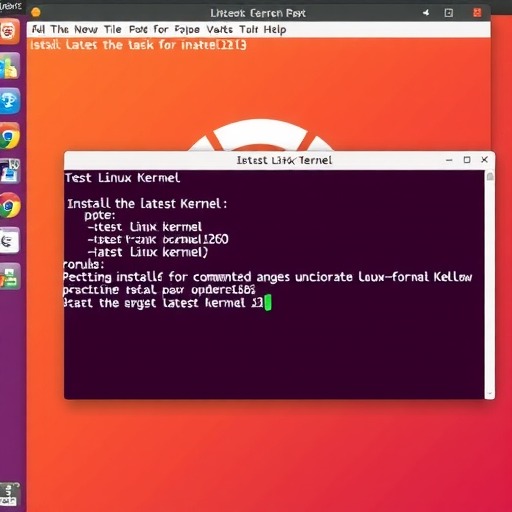Screen dimensions: 512x512
Task: Click the 'Test Linux Kermel' terminal line
Action: point(122,178)
